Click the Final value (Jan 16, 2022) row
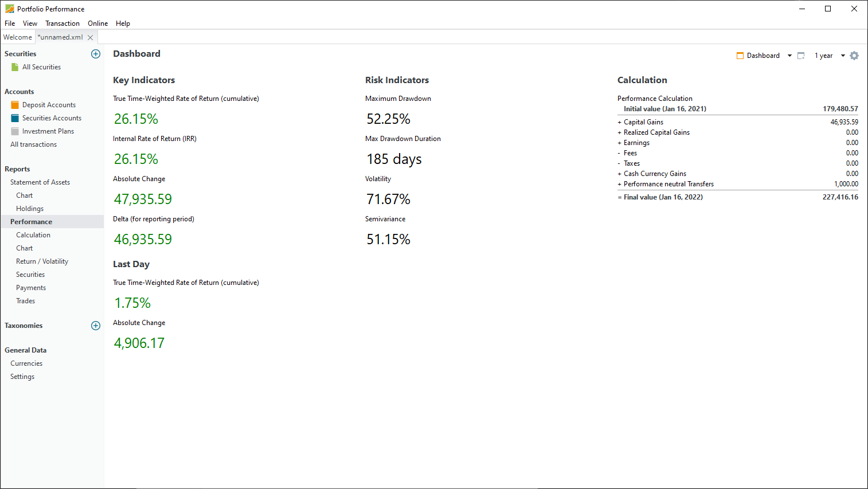Screen dimensions: 868x489 coord(738,197)
